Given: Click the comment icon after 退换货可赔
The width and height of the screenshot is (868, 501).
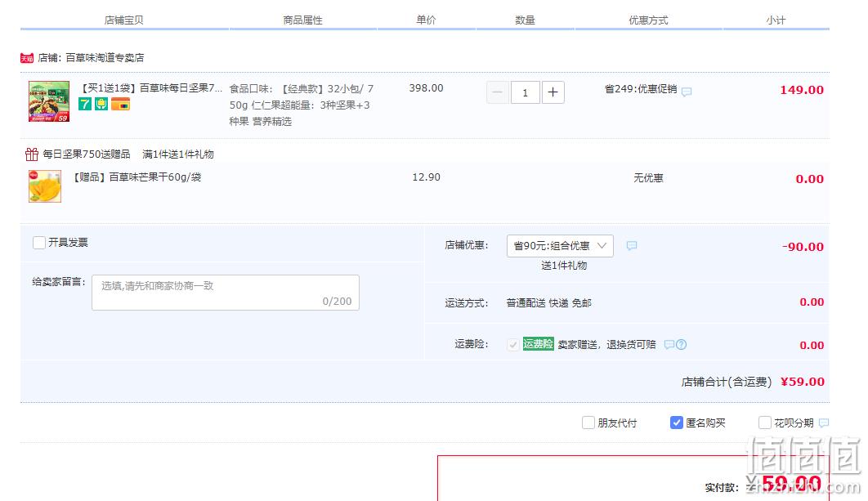Looking at the screenshot, I should point(669,344).
